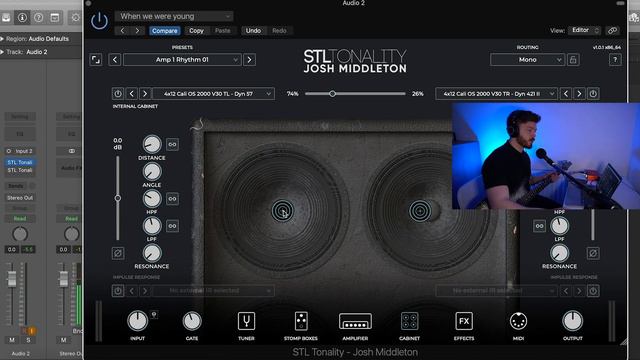Adjust the left cabinet level fader

coord(118,198)
